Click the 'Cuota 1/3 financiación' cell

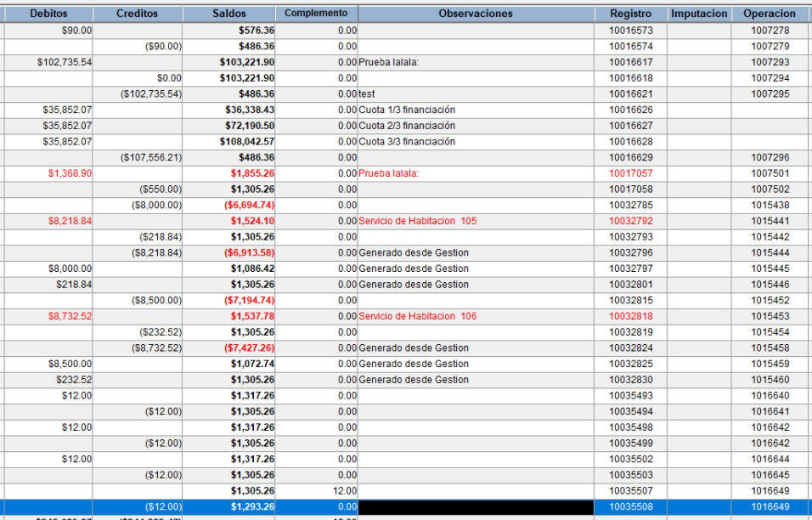pos(407,110)
